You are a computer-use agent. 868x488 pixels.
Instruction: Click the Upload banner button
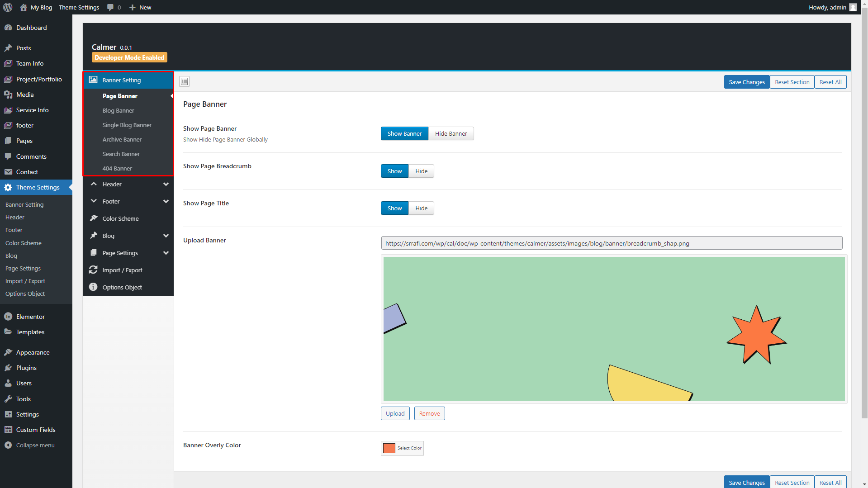[395, 413]
